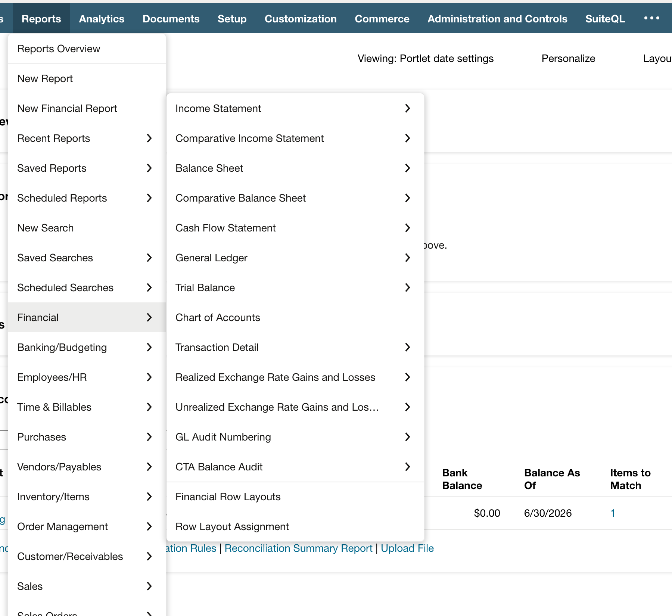Screen dimensions: 672x616
Task: Select Reports Overview
Action: pos(87,49)
